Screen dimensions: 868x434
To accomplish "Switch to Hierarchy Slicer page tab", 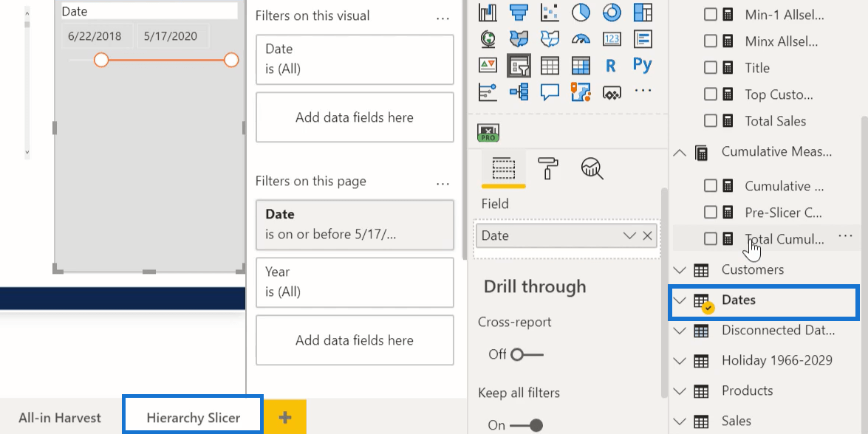I will (194, 418).
